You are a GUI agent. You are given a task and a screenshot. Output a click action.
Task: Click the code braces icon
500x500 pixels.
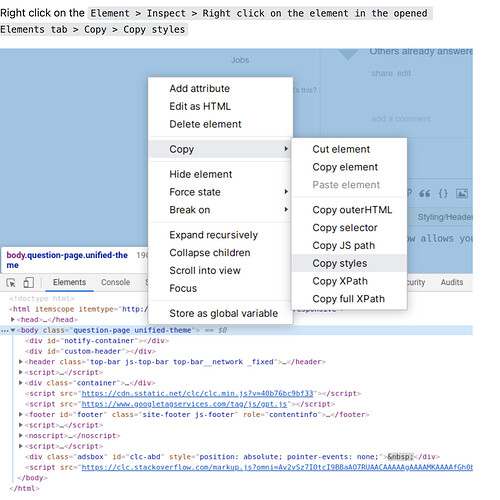[x=443, y=193]
